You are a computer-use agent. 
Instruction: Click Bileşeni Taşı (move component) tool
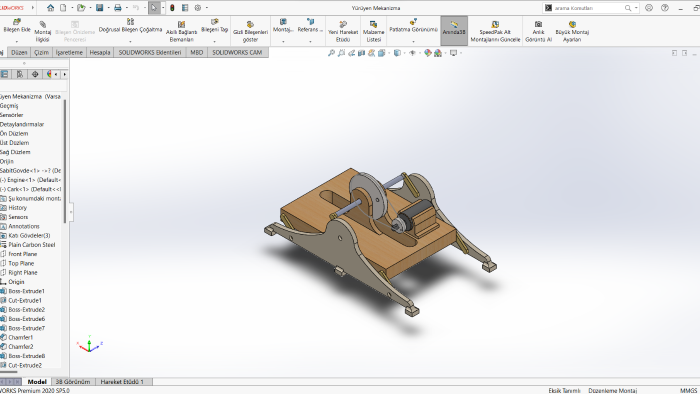[215, 25]
